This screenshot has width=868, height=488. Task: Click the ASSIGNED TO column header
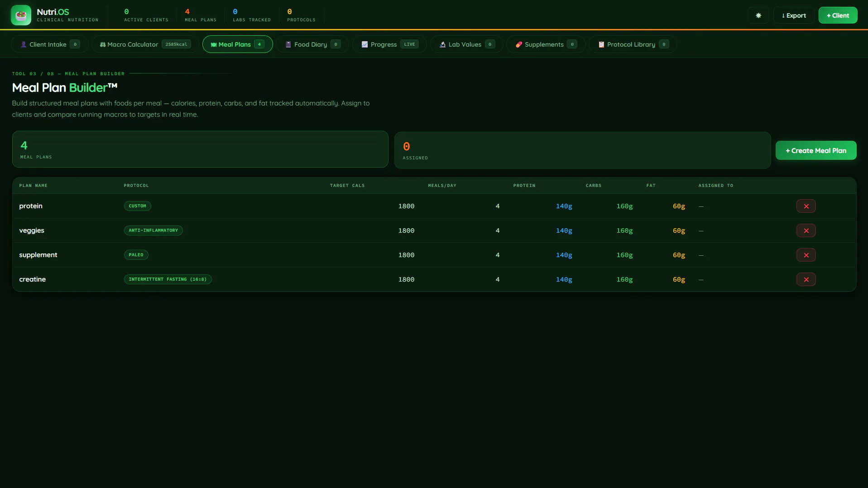pyautogui.click(x=716, y=186)
